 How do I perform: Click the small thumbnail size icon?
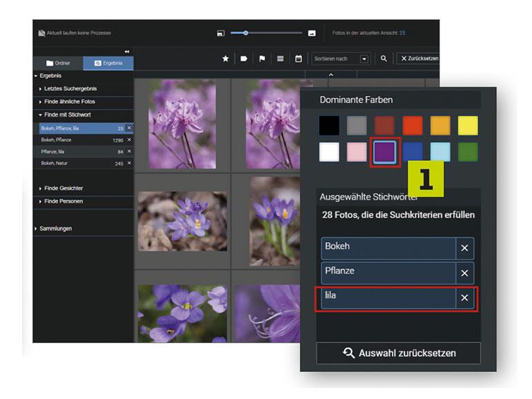pos(220,33)
